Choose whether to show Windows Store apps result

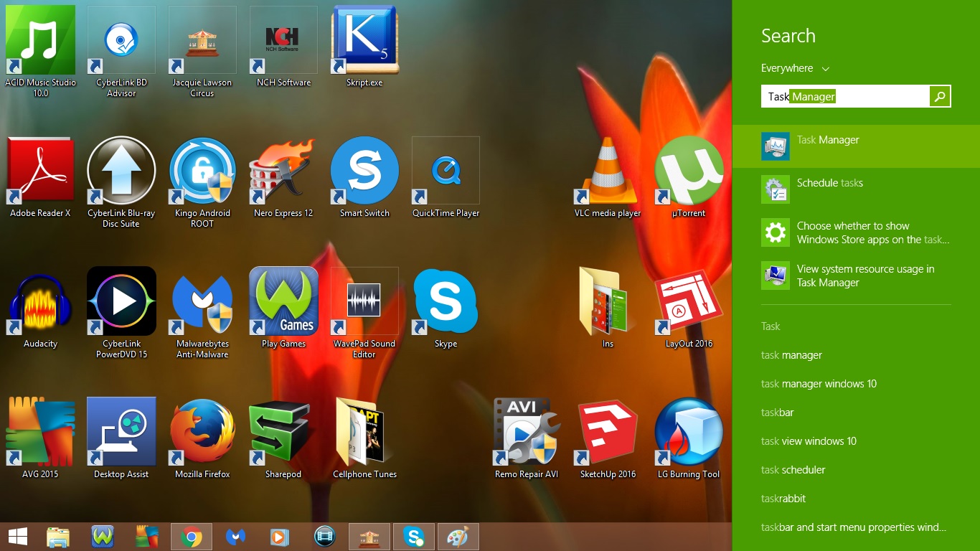[856, 232]
